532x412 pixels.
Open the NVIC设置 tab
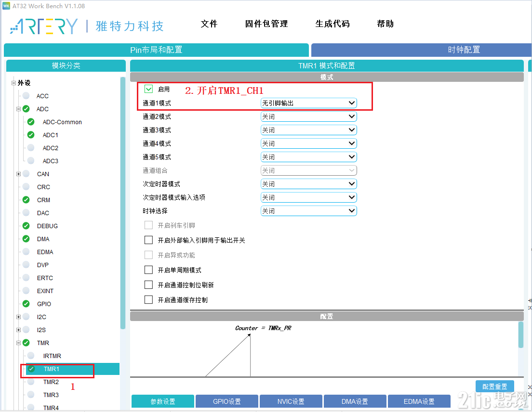[291, 401]
